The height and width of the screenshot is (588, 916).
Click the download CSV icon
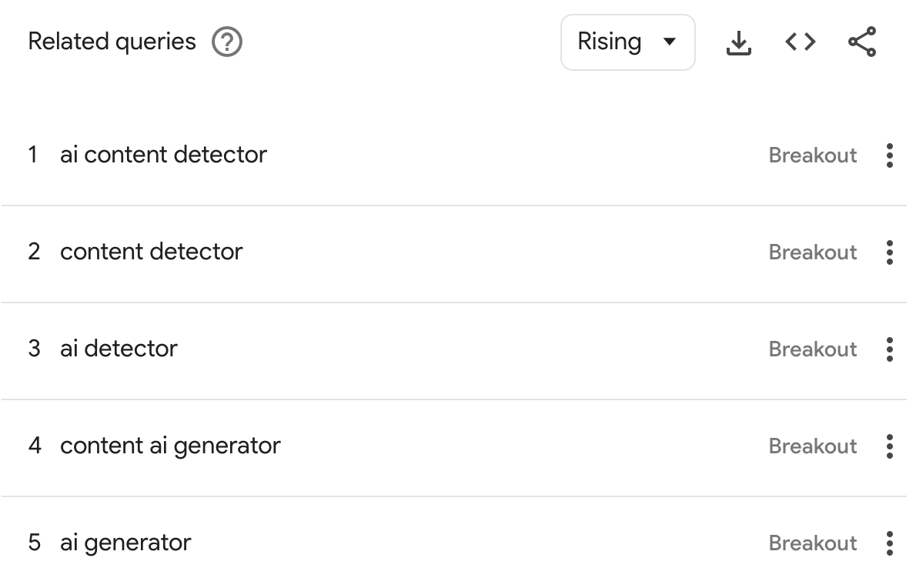(739, 42)
